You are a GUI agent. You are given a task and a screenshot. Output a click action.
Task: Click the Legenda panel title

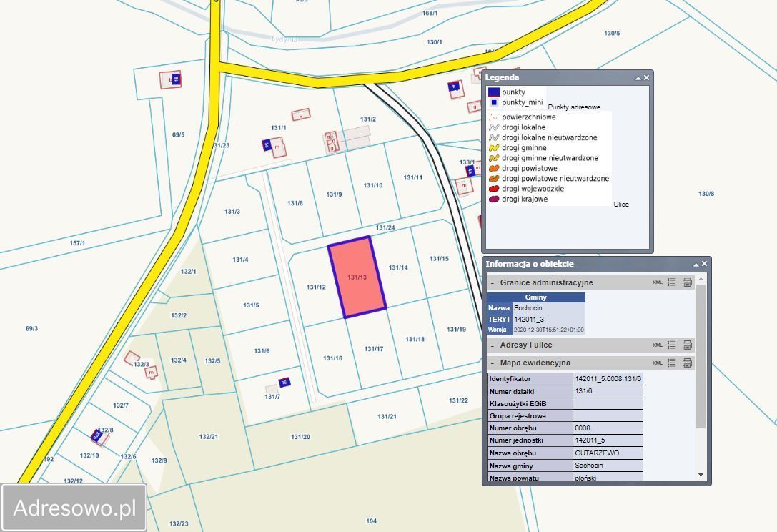click(502, 77)
